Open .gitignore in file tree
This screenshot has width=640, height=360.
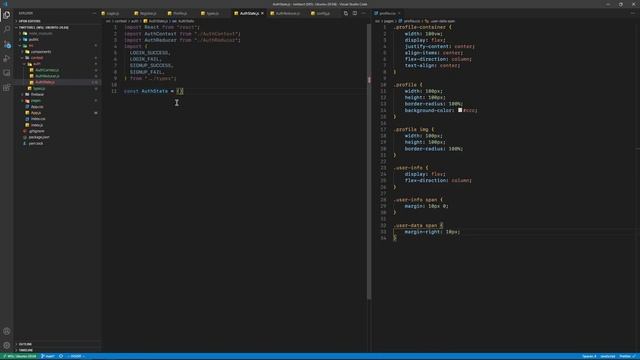tap(37, 131)
